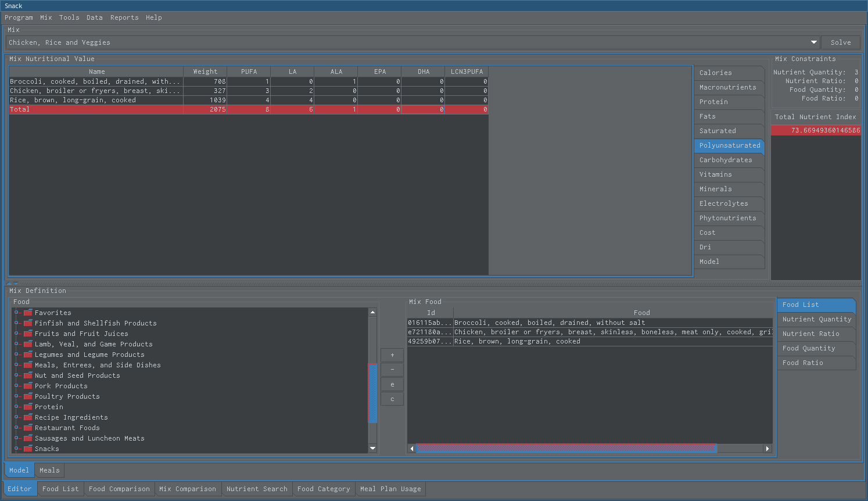This screenshot has width=868, height=501.
Task: Expand the Fruits and Fruit Juices node
Action: 17,334
